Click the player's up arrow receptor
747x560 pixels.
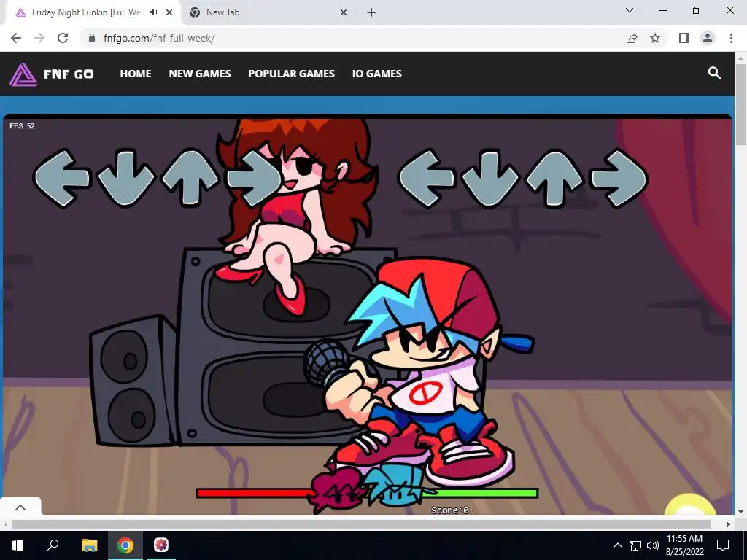pyautogui.click(x=554, y=178)
